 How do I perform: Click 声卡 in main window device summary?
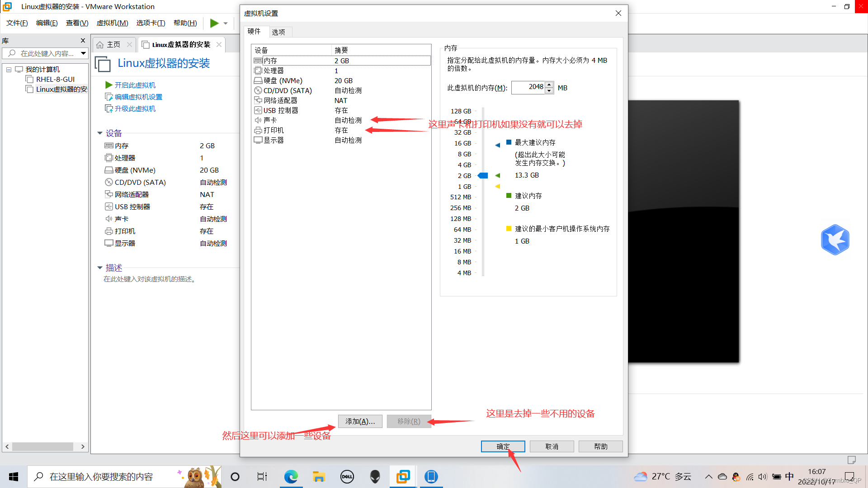coord(122,219)
